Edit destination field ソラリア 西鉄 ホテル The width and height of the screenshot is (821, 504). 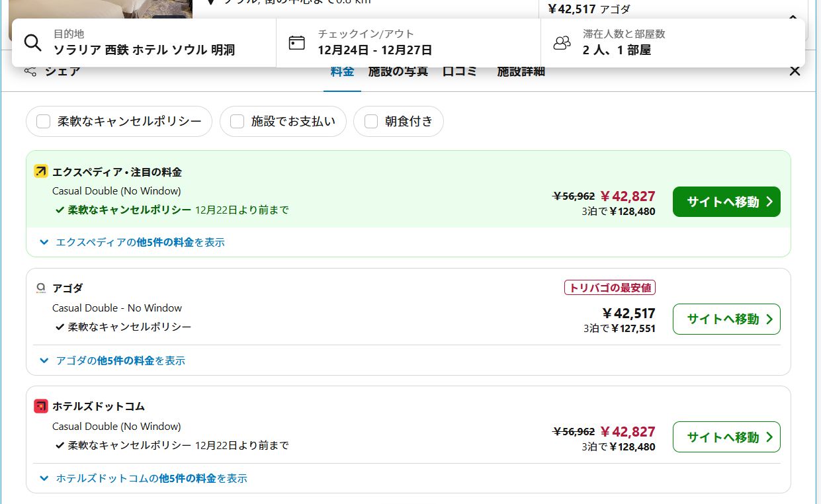click(144, 50)
